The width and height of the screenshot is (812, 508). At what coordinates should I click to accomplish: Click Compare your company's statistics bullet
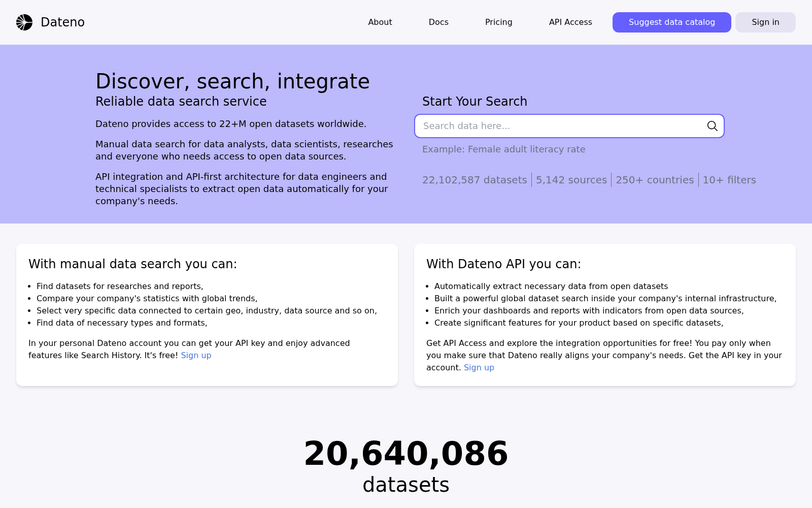tap(147, 299)
